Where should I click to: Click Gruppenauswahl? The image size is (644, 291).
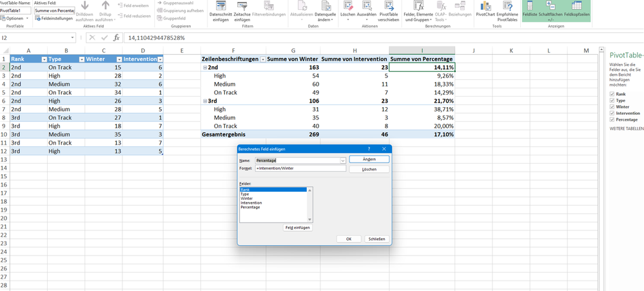point(175,3)
